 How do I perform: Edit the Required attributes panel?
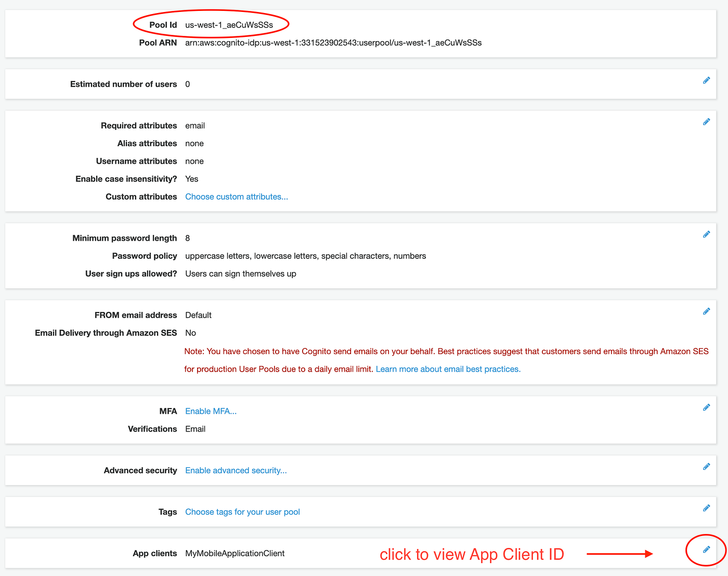(x=706, y=122)
